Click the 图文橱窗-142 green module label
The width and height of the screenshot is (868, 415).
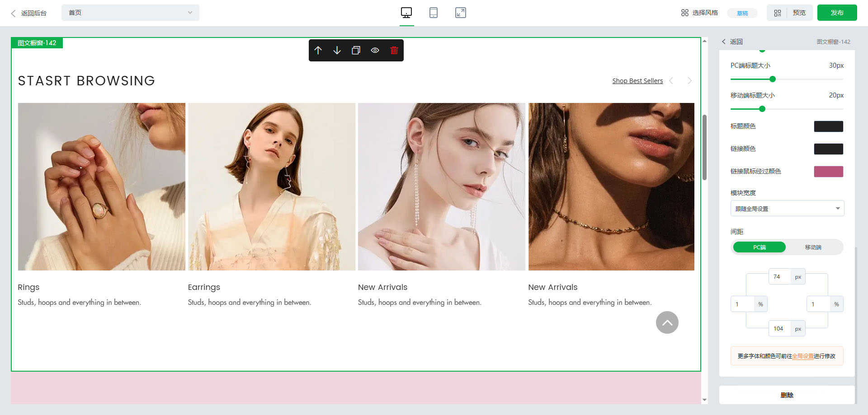click(x=37, y=43)
